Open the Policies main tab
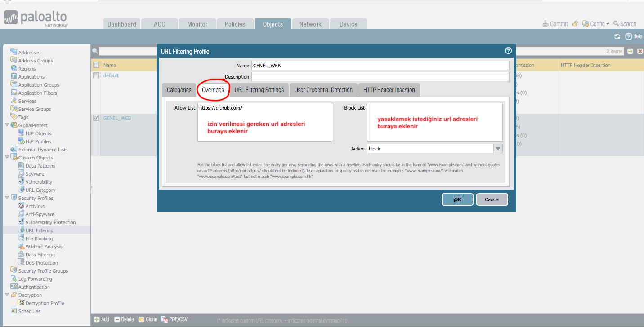The width and height of the screenshot is (644, 327). [235, 24]
